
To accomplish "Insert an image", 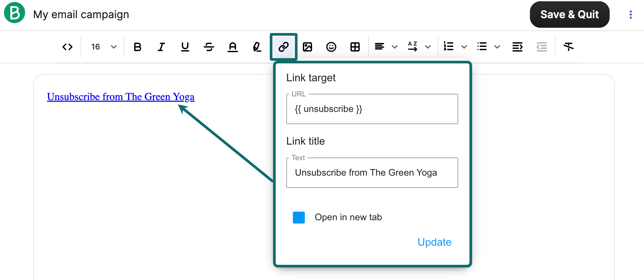I will tap(307, 47).
